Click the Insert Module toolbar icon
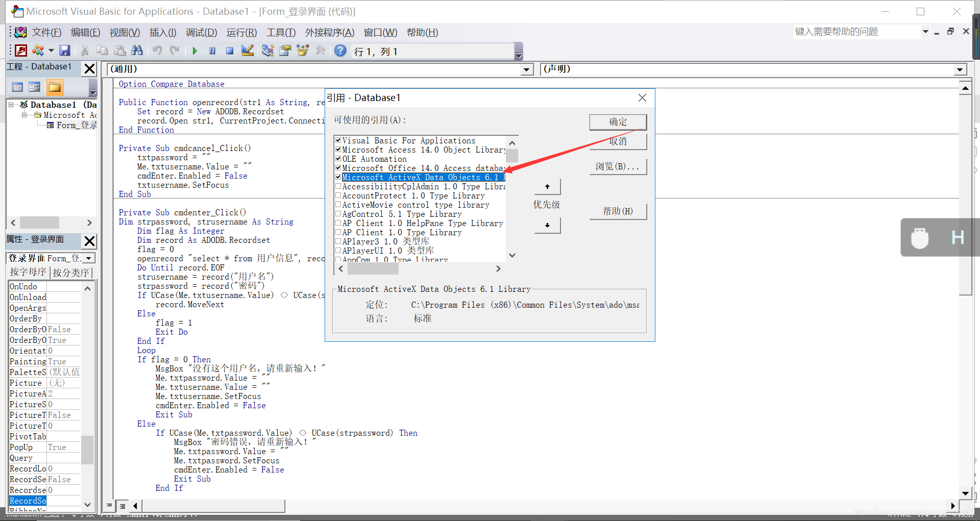The image size is (980, 521). point(38,51)
